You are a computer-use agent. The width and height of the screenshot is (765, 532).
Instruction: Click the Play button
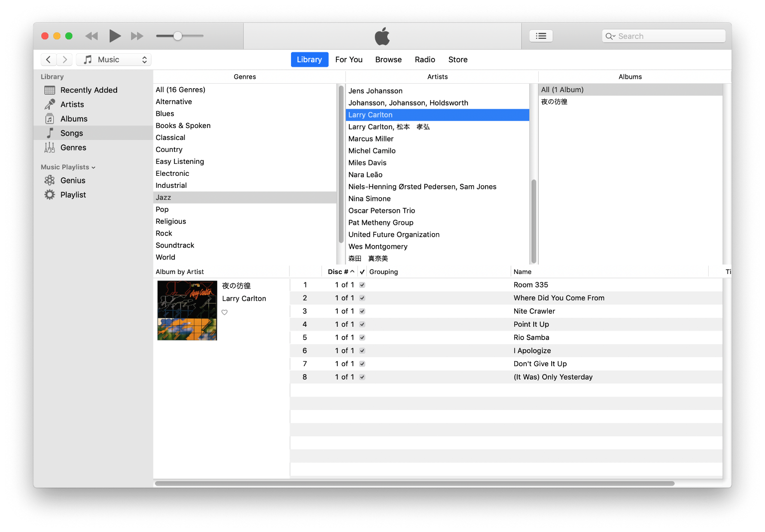coord(115,36)
